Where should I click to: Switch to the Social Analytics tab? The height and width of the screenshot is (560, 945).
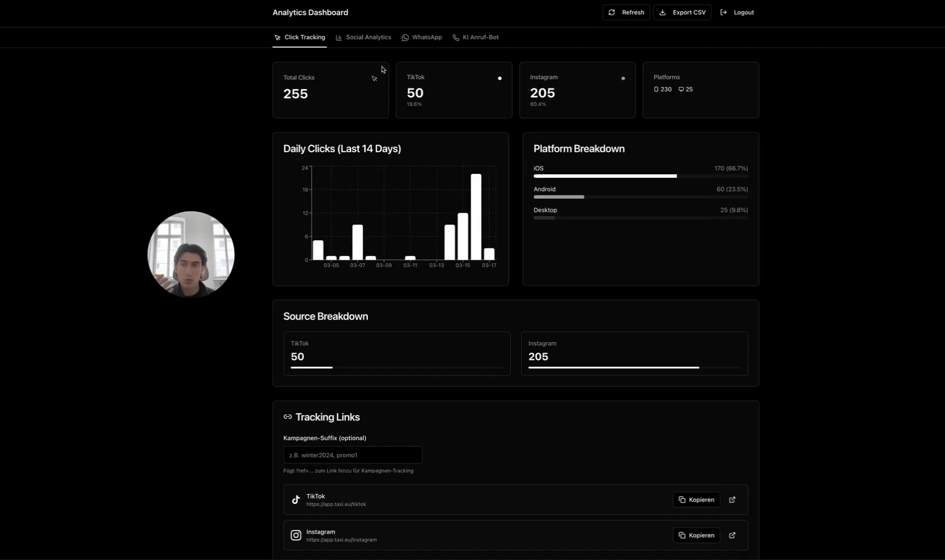pos(363,38)
